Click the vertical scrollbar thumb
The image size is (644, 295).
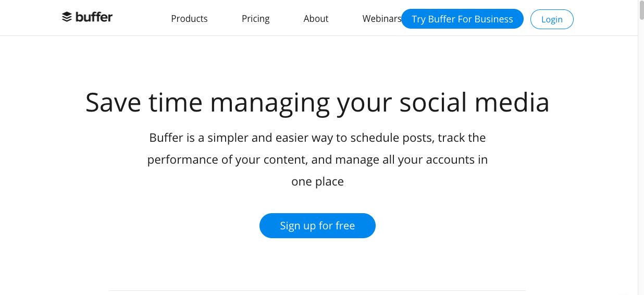pyautogui.click(x=641, y=10)
